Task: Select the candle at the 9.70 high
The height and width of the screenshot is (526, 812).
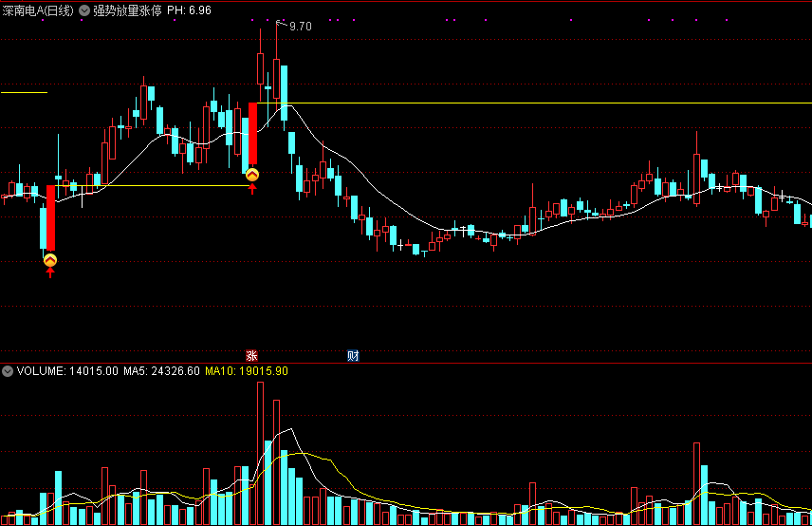Action: pyautogui.click(x=277, y=79)
